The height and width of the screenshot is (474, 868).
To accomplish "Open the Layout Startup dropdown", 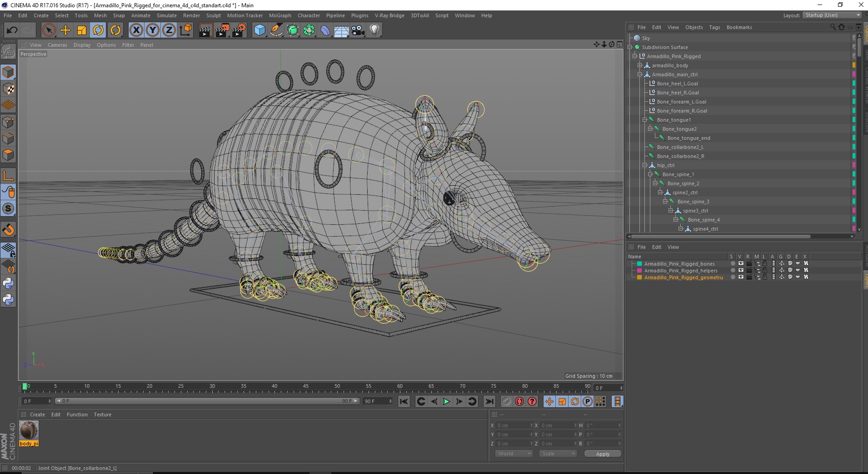I will 832,15.
